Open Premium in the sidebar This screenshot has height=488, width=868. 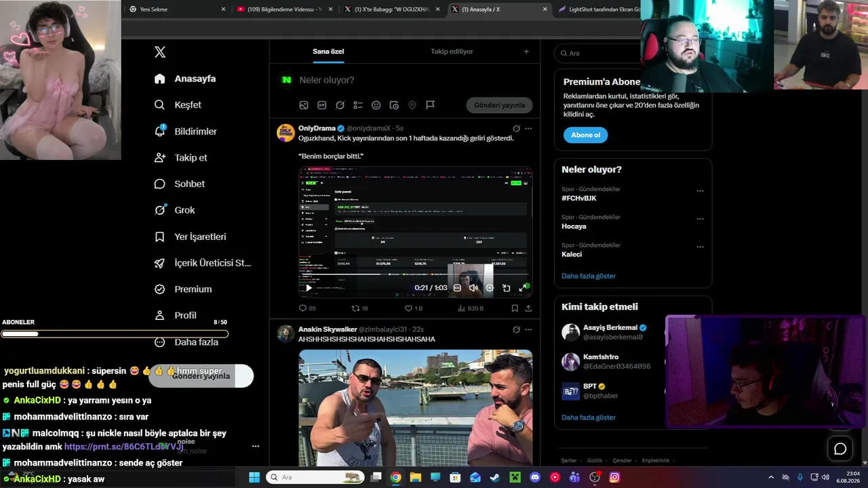(x=182, y=289)
